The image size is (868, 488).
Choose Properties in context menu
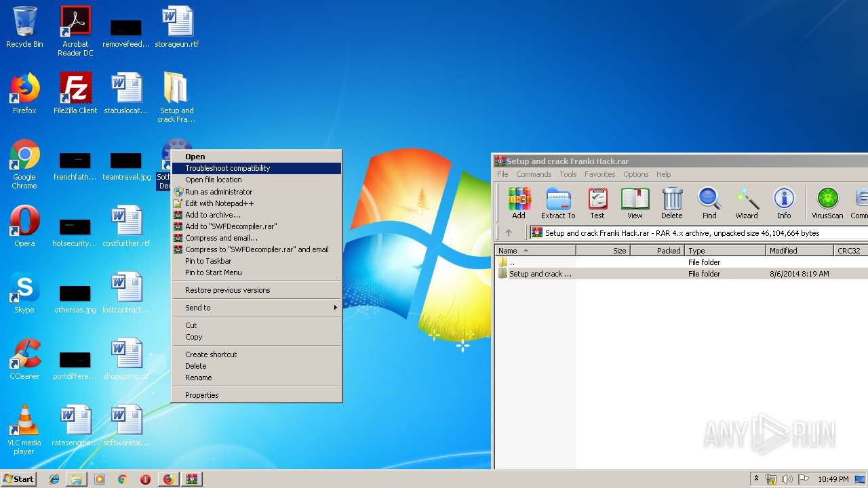(x=256, y=395)
